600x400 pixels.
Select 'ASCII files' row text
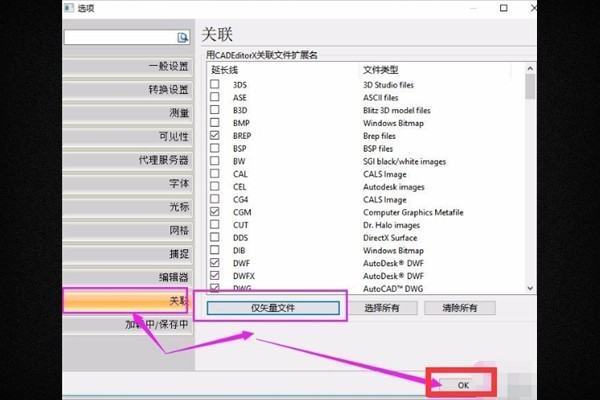pyautogui.click(x=381, y=98)
